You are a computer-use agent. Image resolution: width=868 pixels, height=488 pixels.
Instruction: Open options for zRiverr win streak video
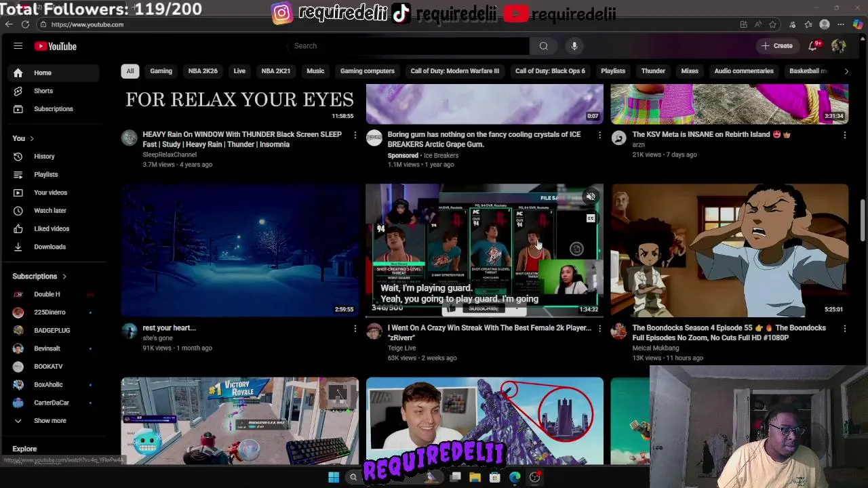tap(599, 329)
